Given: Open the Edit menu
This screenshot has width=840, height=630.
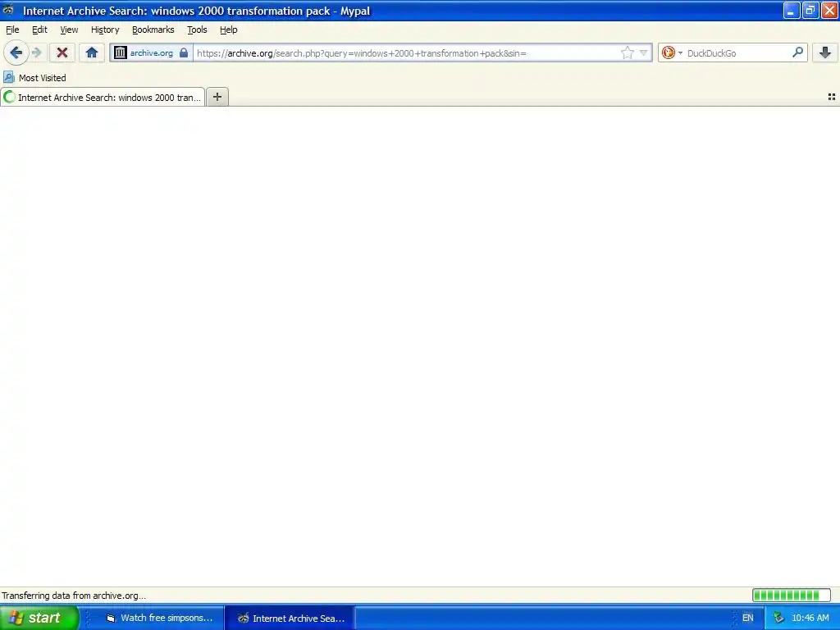Looking at the screenshot, I should point(39,30).
